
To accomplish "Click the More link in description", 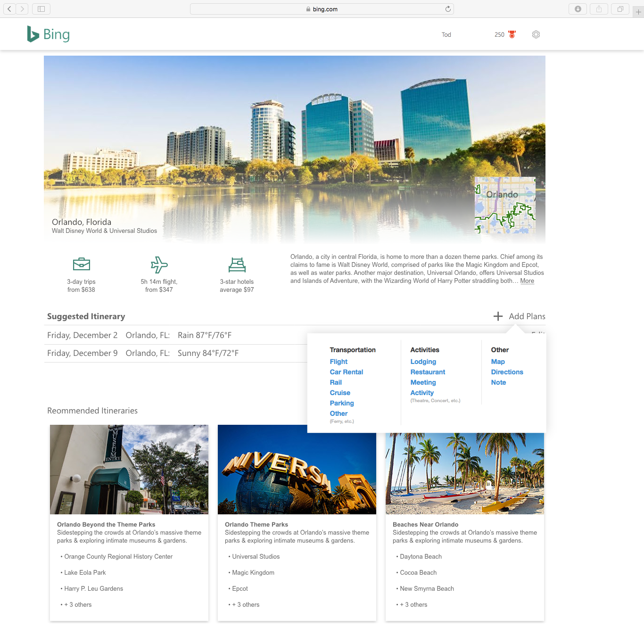I will [527, 281].
